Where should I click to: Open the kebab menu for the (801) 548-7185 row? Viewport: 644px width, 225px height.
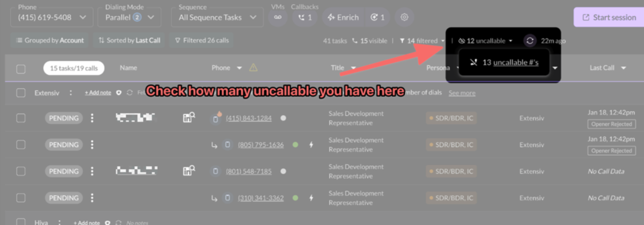click(92, 171)
